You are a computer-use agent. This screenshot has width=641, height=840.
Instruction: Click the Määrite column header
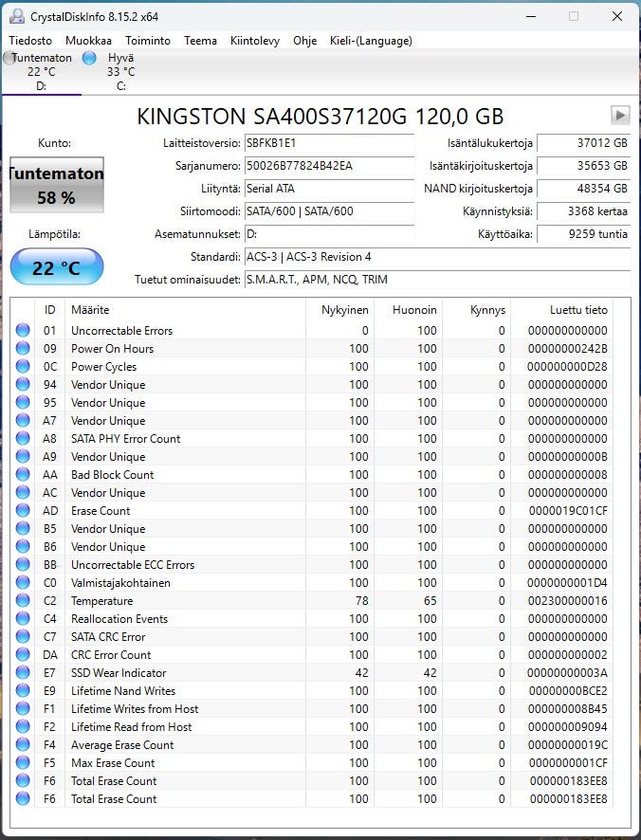(185, 310)
